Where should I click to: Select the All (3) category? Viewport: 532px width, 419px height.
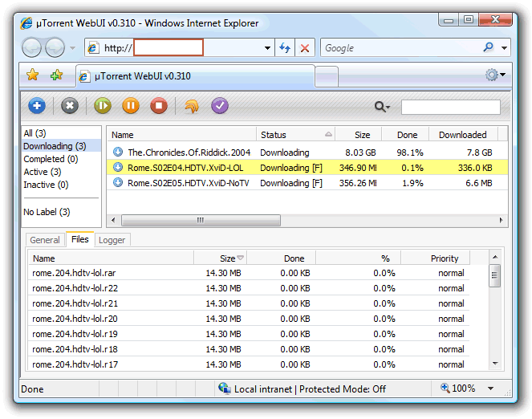tap(35, 133)
